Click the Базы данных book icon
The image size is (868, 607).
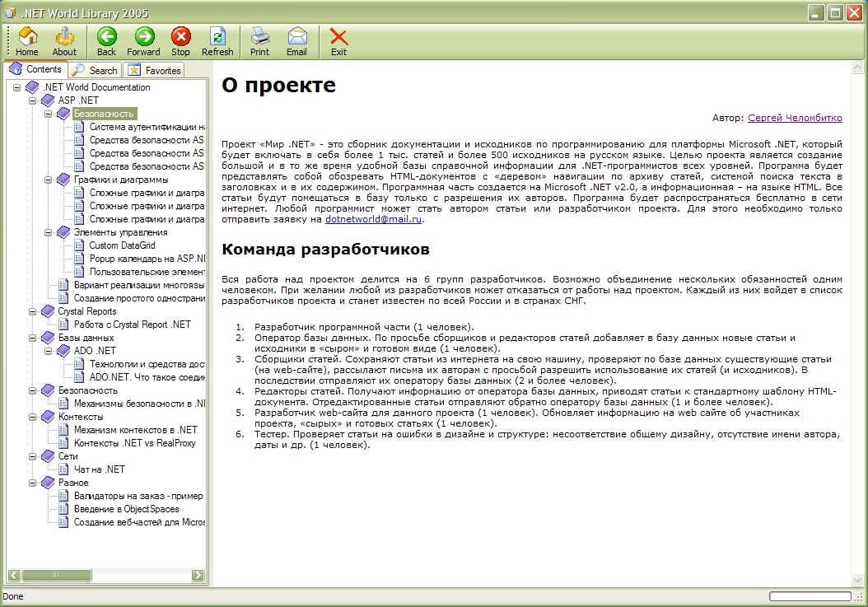tap(48, 338)
